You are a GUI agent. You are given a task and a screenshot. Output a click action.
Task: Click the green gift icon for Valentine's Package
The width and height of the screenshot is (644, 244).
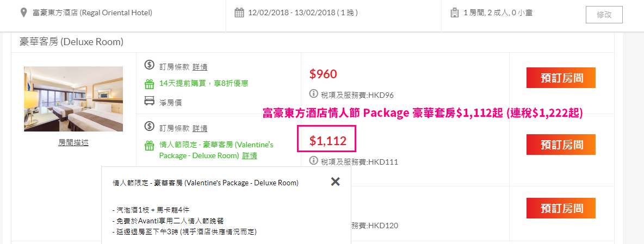pos(150,146)
